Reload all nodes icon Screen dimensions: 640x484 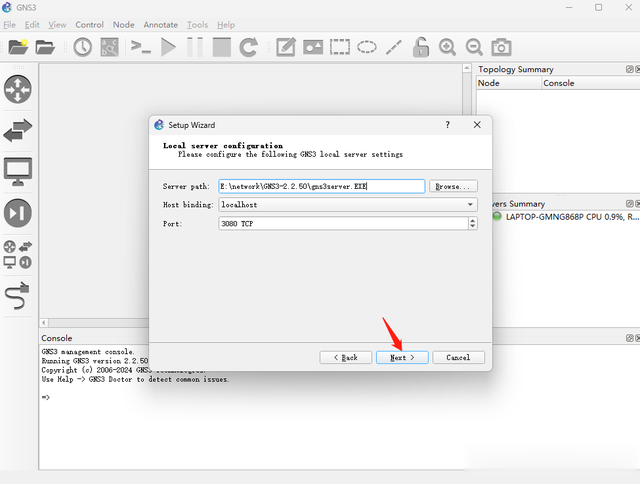coord(249,47)
